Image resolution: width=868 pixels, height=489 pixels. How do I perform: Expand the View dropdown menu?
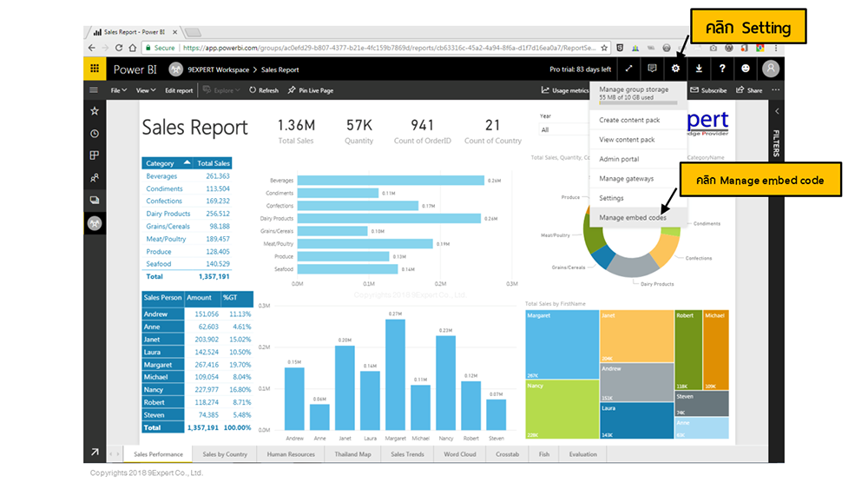[146, 90]
